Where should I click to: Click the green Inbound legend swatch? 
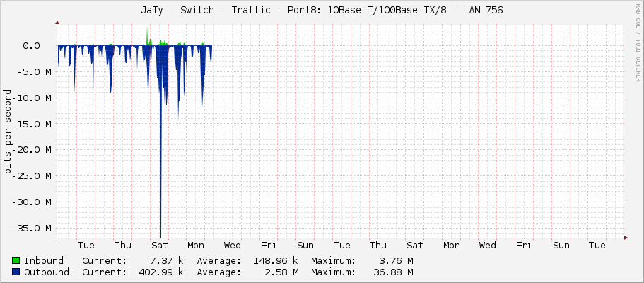point(16,261)
